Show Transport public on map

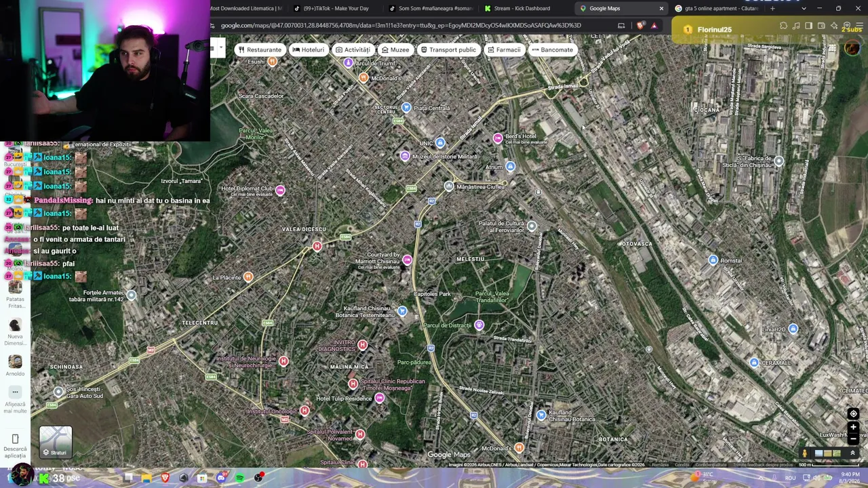[x=448, y=49]
